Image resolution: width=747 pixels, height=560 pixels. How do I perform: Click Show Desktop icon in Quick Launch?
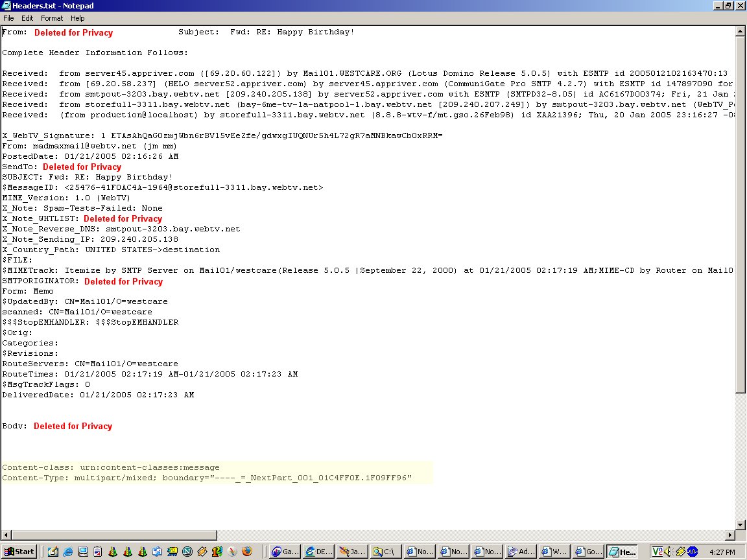pyautogui.click(x=52, y=552)
